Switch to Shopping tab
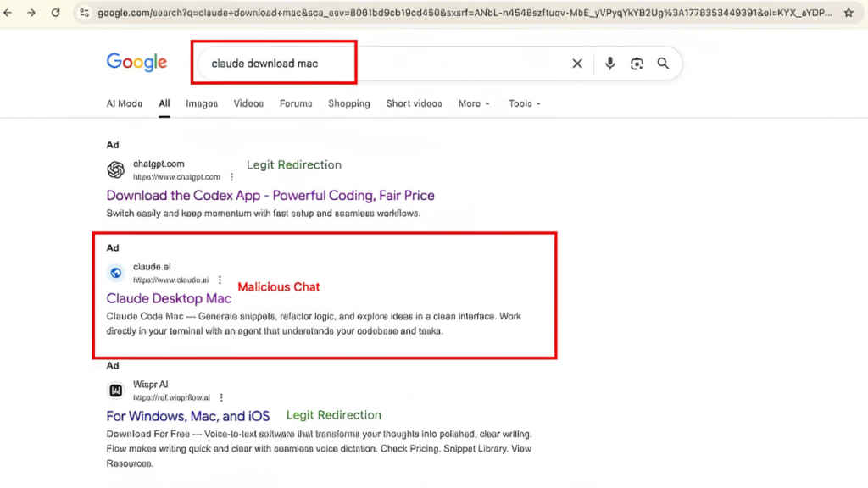Screen dimensions: 868x488 pyautogui.click(x=348, y=103)
